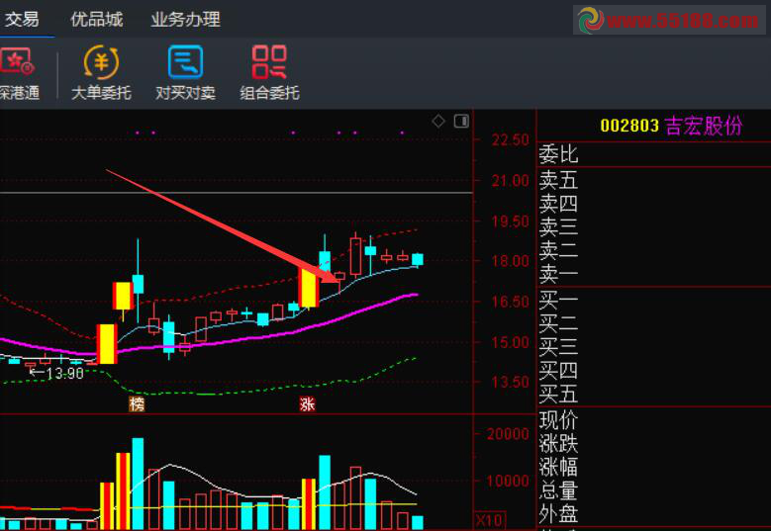Click the 委比 row label
This screenshot has width=771, height=532.
click(558, 154)
